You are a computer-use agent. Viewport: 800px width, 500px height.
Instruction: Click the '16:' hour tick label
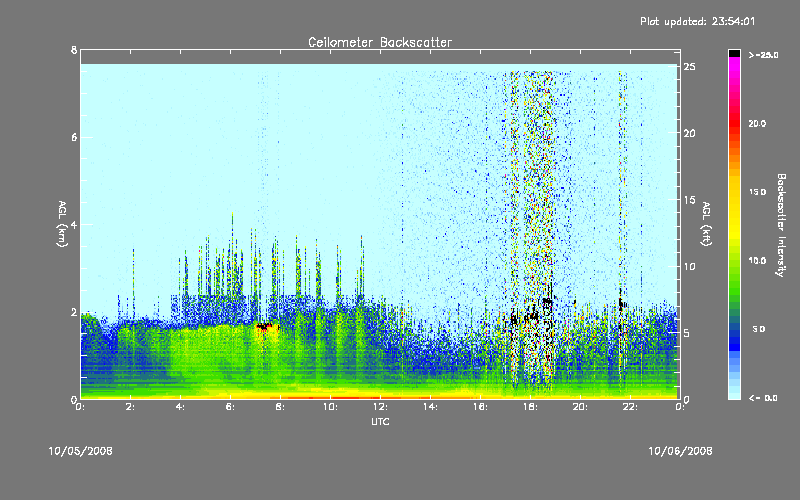[x=481, y=407]
